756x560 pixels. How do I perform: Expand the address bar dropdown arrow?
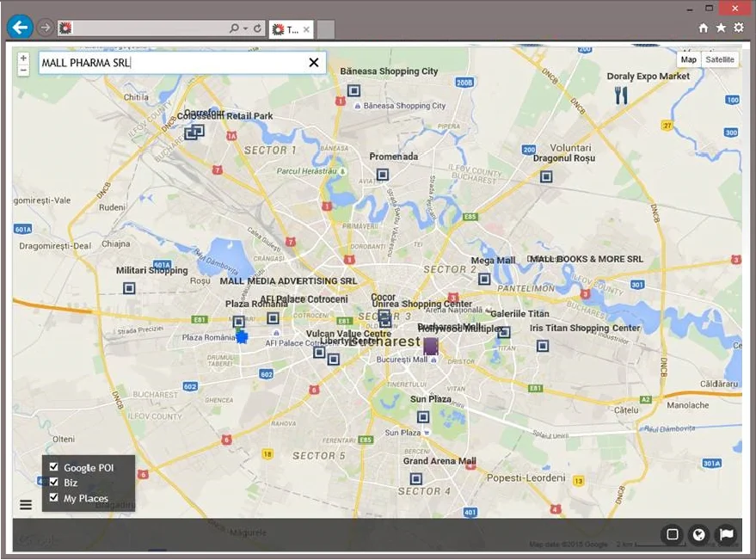click(245, 29)
